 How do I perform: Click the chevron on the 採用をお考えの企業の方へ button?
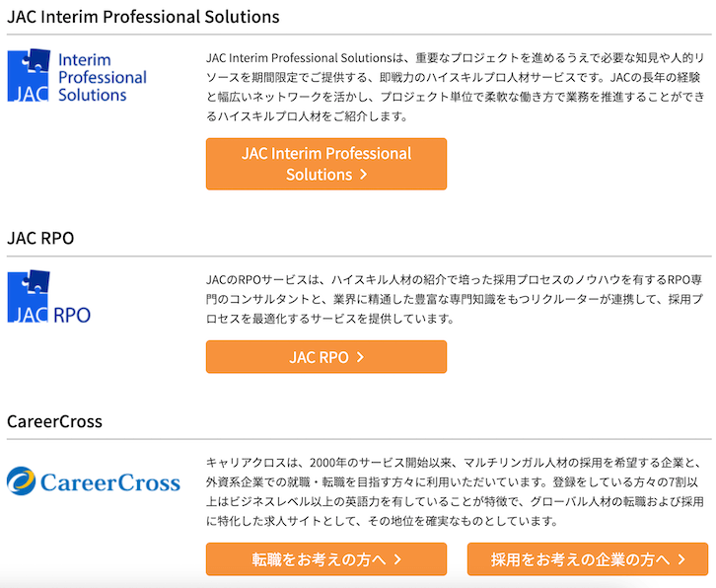pyautogui.click(x=680, y=559)
